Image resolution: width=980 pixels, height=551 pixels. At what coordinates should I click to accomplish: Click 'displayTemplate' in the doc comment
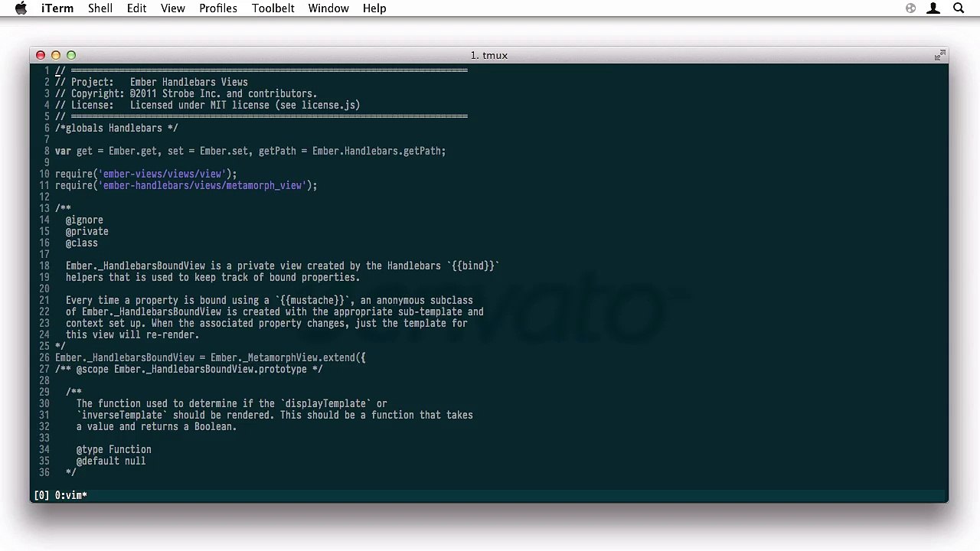[x=325, y=403]
